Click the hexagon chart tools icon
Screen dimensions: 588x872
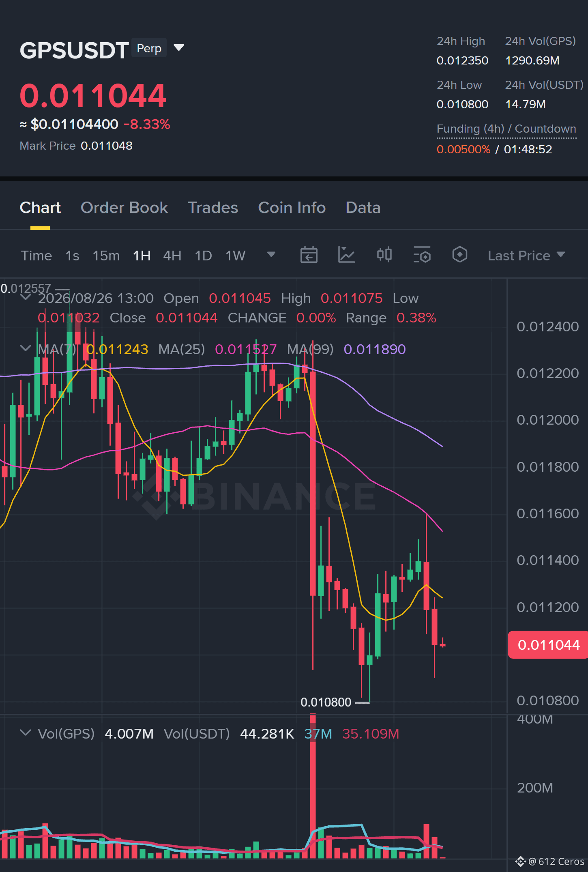tap(459, 255)
